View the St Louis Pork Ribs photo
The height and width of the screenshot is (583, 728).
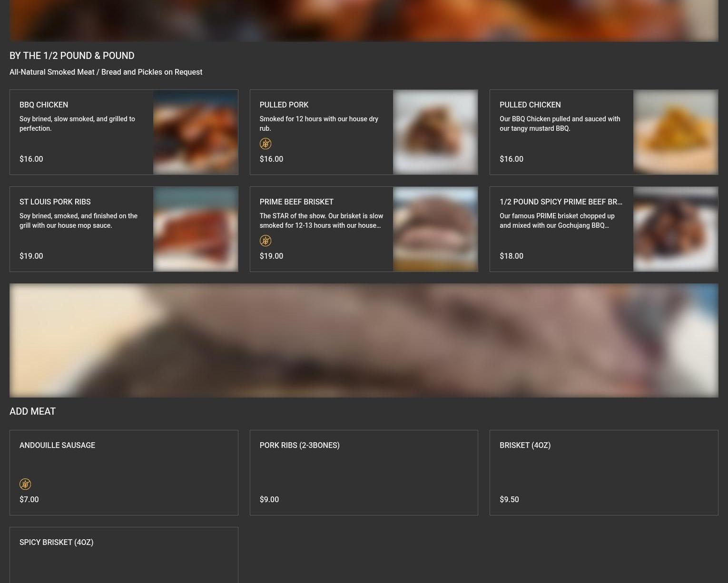[195, 229]
